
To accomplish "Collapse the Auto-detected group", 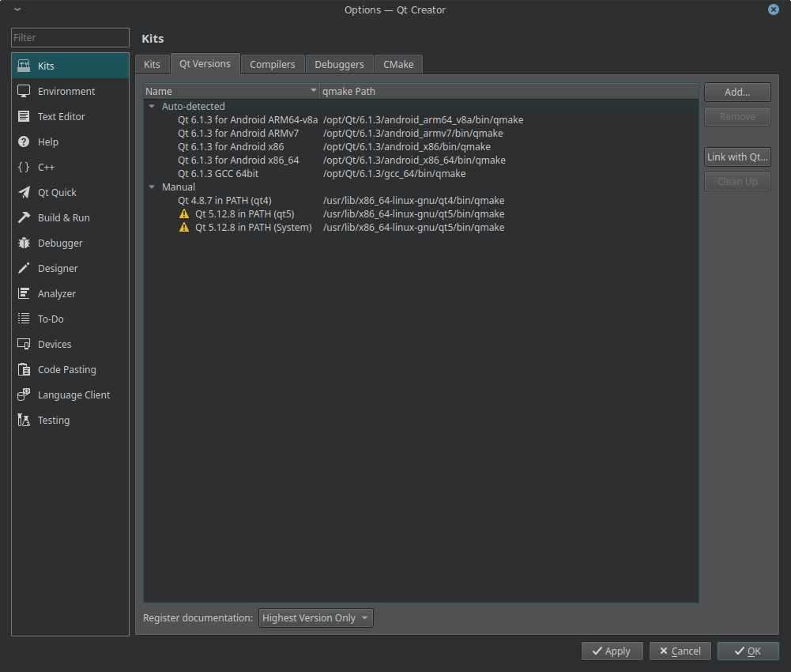I will click(152, 107).
